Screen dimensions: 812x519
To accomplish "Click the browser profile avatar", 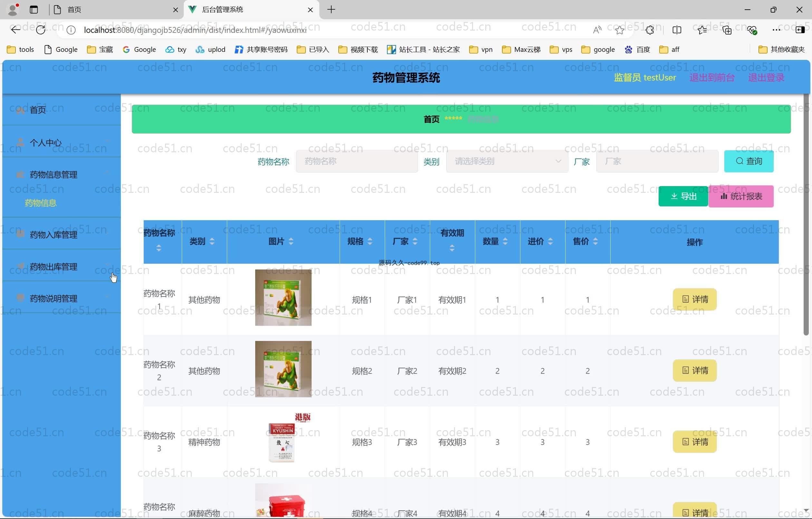I will (13, 9).
